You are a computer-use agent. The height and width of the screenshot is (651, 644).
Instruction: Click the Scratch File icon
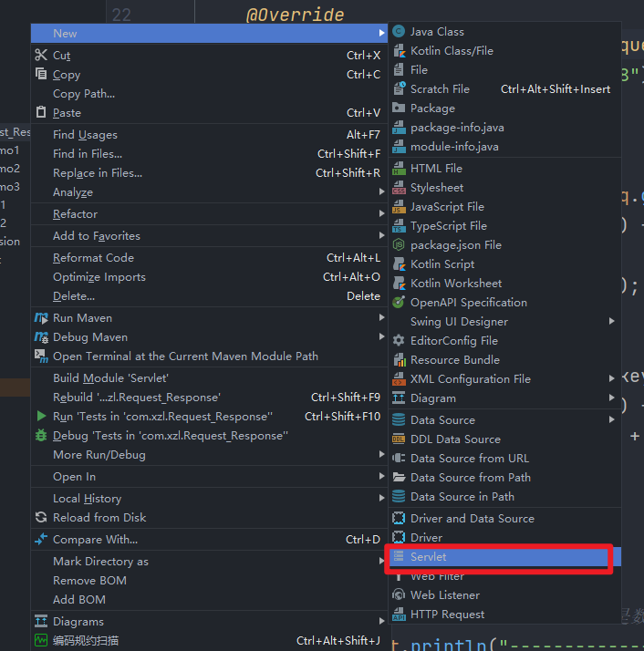tap(399, 88)
